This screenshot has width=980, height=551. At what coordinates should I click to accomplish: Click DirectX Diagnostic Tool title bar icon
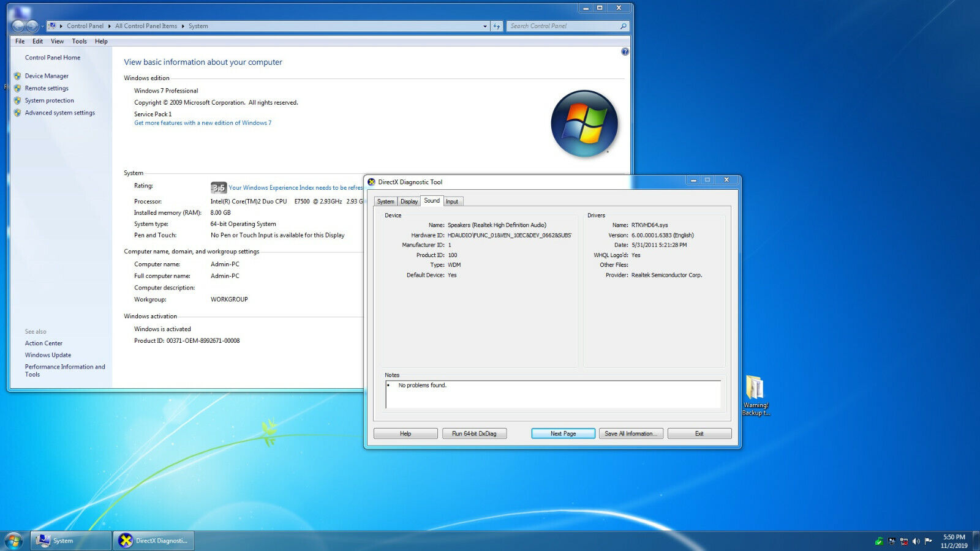click(x=371, y=182)
